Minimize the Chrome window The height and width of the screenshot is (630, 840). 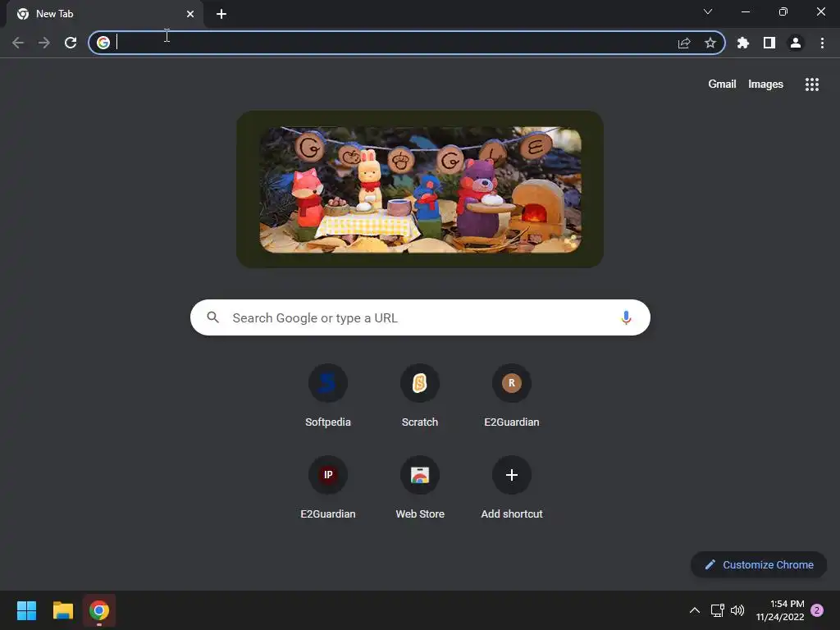[x=746, y=11]
